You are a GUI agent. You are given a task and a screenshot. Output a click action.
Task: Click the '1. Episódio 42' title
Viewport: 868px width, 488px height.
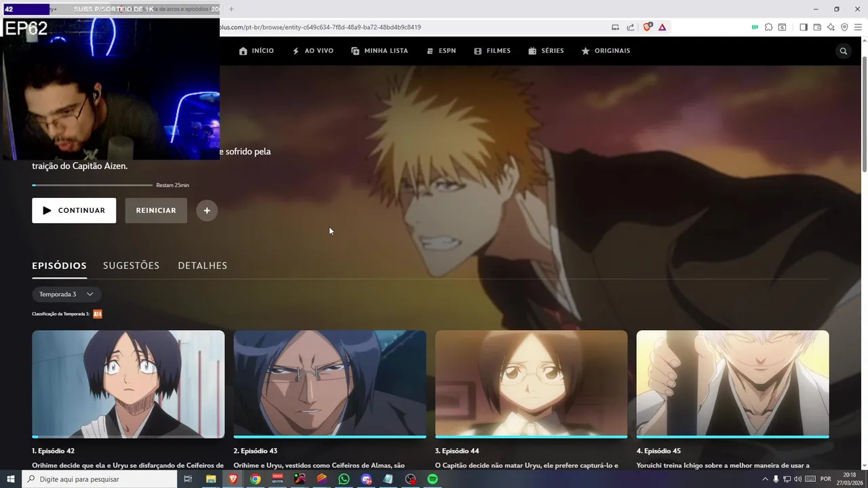[53, 451]
